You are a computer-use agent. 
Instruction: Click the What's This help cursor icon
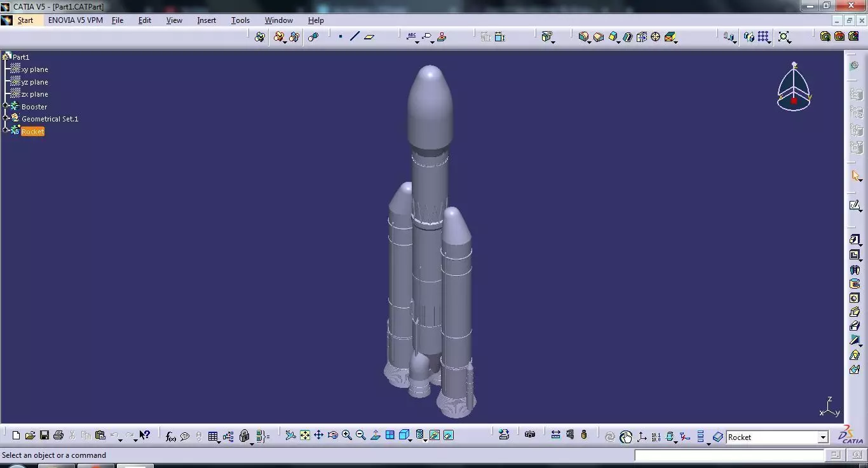click(x=145, y=436)
